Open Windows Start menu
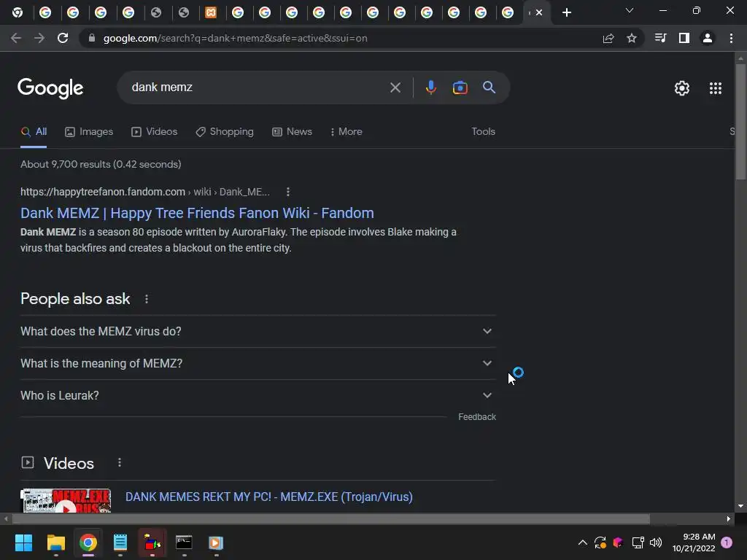747x560 pixels. (x=23, y=542)
